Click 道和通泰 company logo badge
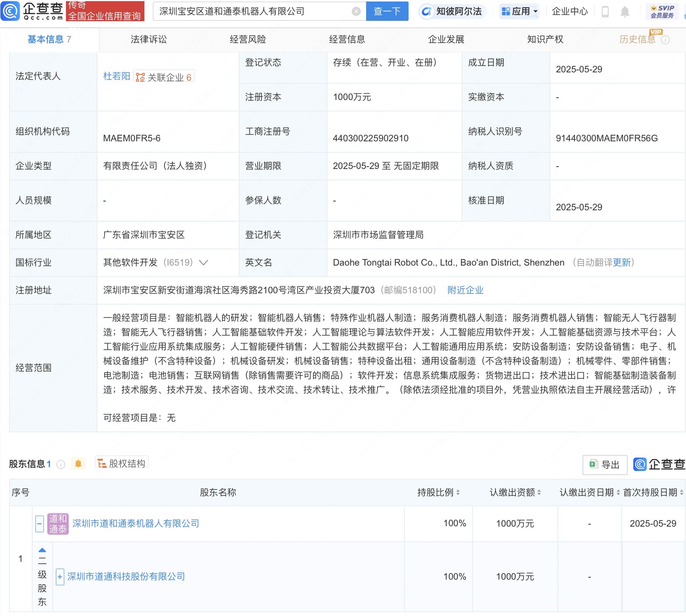The width and height of the screenshot is (686, 616). coord(58,524)
